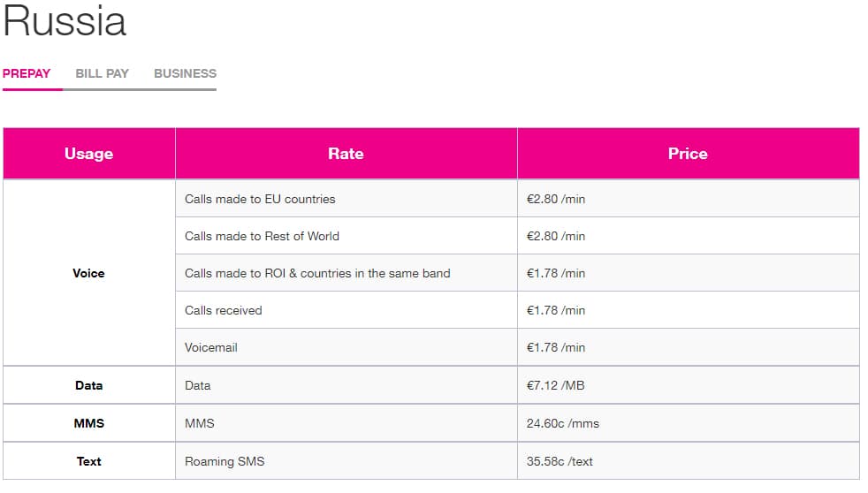
Task: Click the Price column header
Action: tap(688, 154)
